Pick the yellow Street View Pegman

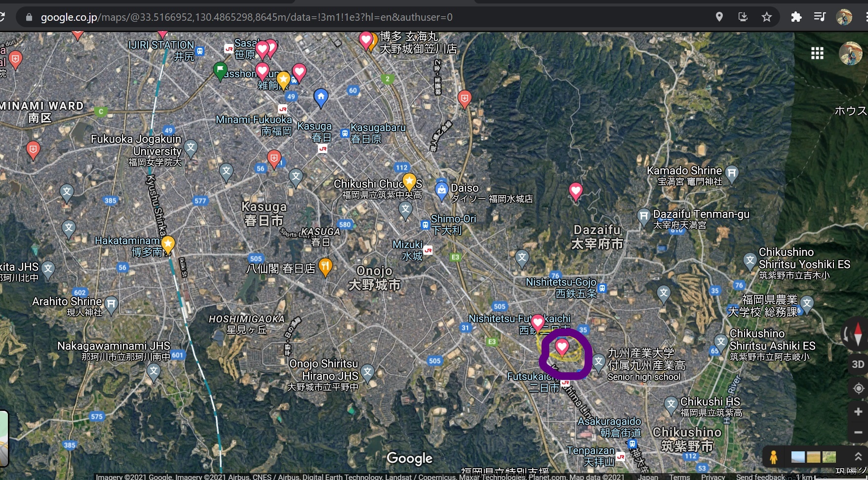click(x=774, y=457)
